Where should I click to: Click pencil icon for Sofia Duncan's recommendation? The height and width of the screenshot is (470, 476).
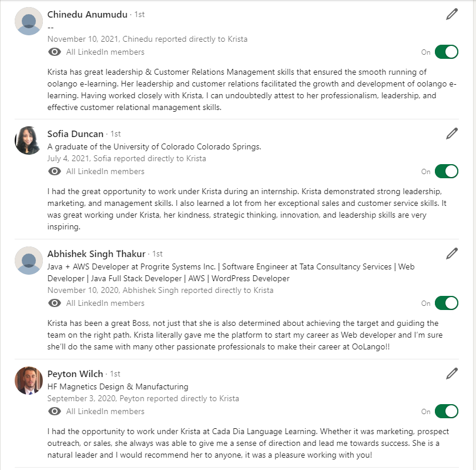(x=451, y=134)
